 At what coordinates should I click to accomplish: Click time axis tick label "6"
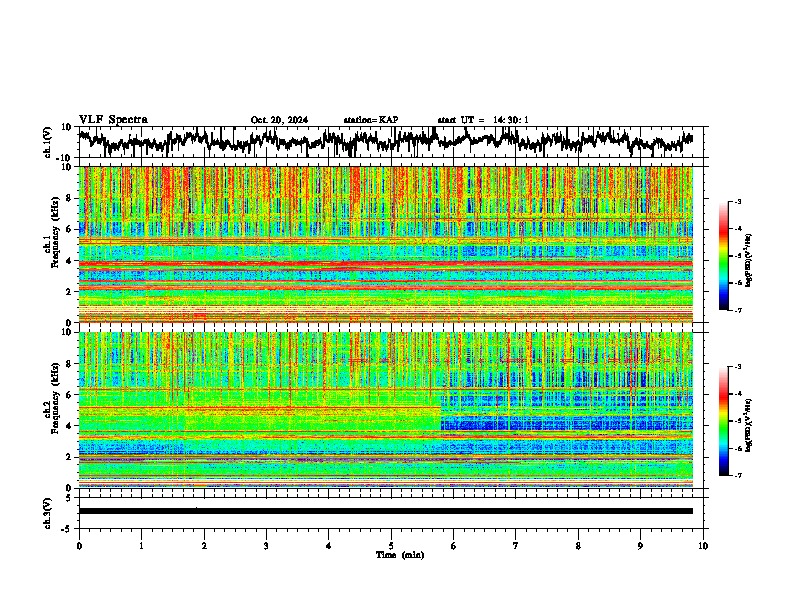(x=454, y=546)
